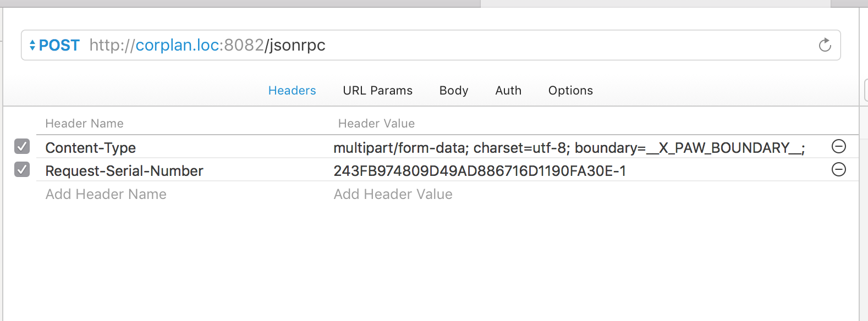This screenshot has width=868, height=321.
Task: Open the URL Params tab
Action: (x=377, y=91)
